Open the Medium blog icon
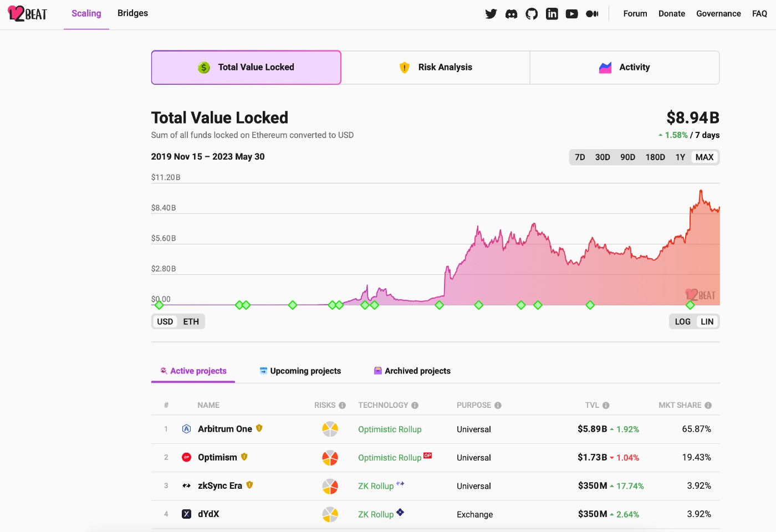This screenshot has width=776, height=532. (x=592, y=13)
